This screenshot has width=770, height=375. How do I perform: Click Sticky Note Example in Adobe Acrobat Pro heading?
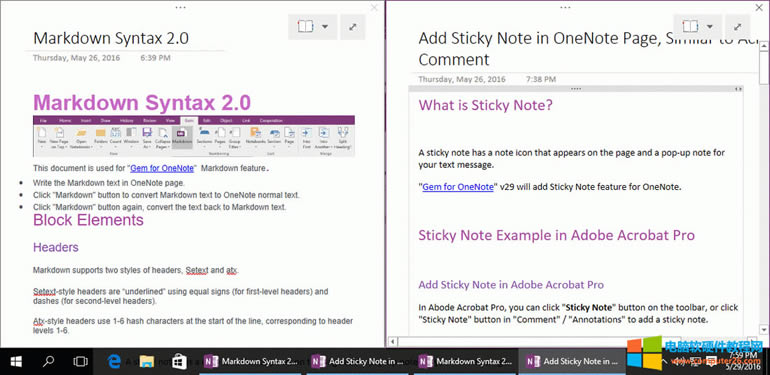point(556,235)
